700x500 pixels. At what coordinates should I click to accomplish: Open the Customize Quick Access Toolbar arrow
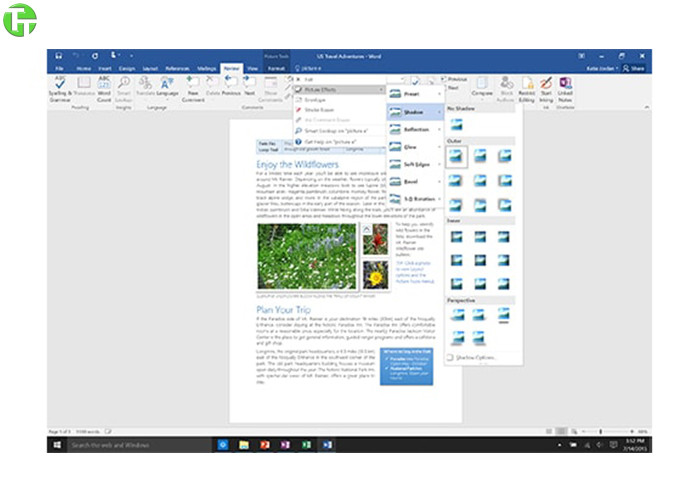[131, 56]
